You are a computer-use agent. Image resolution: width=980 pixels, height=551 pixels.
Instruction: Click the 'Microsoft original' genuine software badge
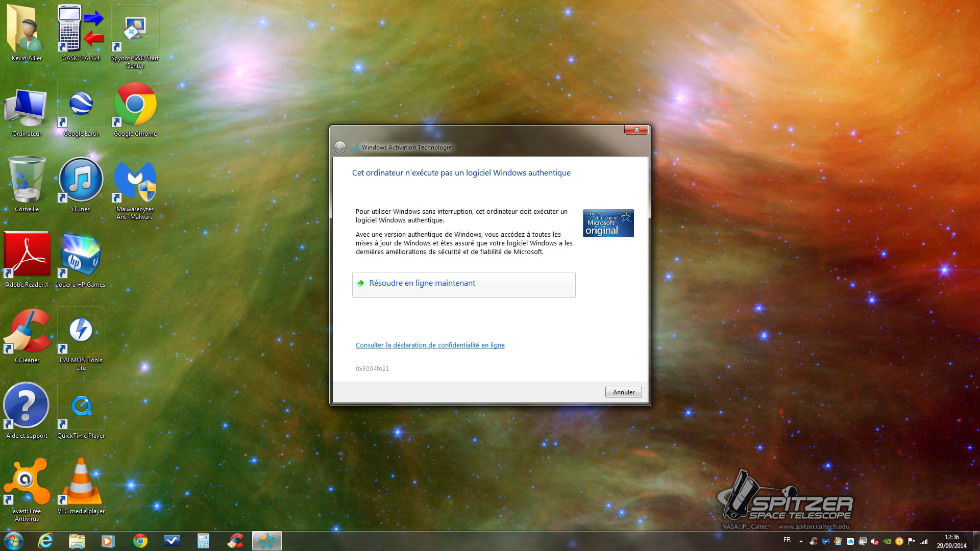[x=608, y=223]
